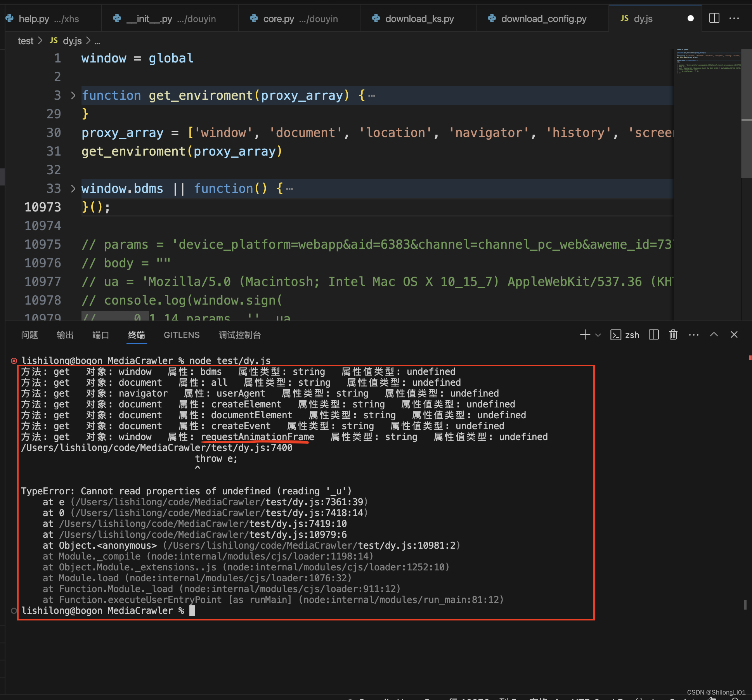The height and width of the screenshot is (700, 752).
Task: Click the dy.js breadcrumb item
Action: point(72,41)
